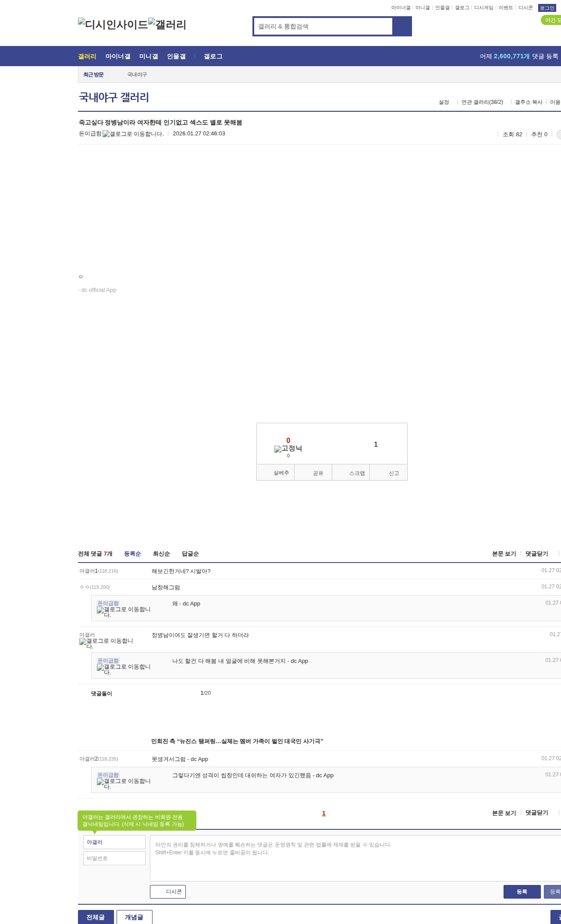The image size is (561, 924).
Task: Click the 댓글돌이 label
Action: point(102,694)
